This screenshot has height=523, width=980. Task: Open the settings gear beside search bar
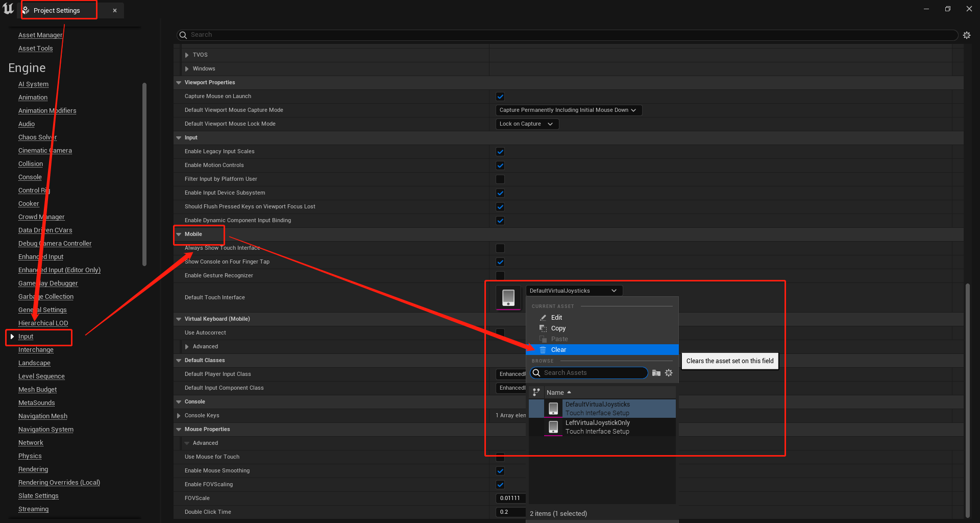point(966,35)
